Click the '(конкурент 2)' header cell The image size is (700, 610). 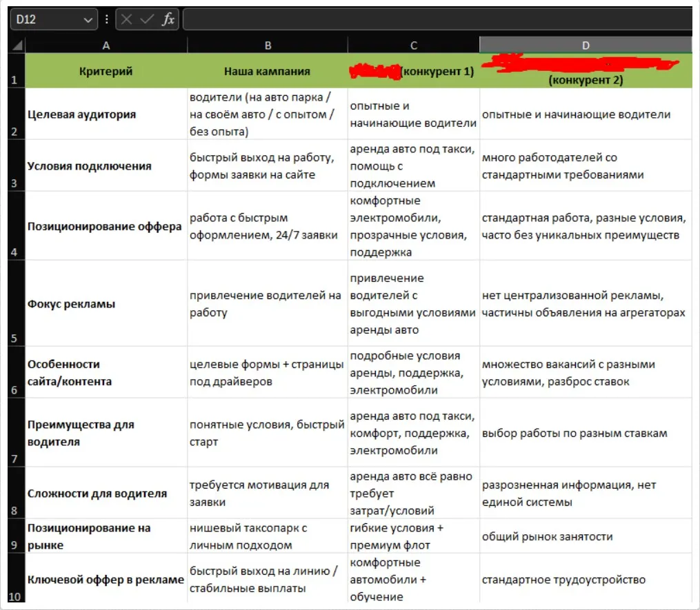(586, 70)
